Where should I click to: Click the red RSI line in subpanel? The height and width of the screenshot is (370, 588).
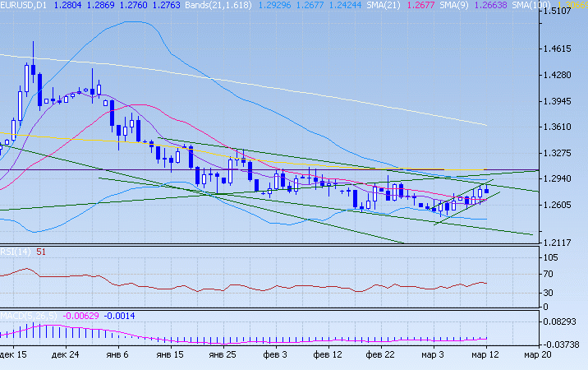pos(246,286)
